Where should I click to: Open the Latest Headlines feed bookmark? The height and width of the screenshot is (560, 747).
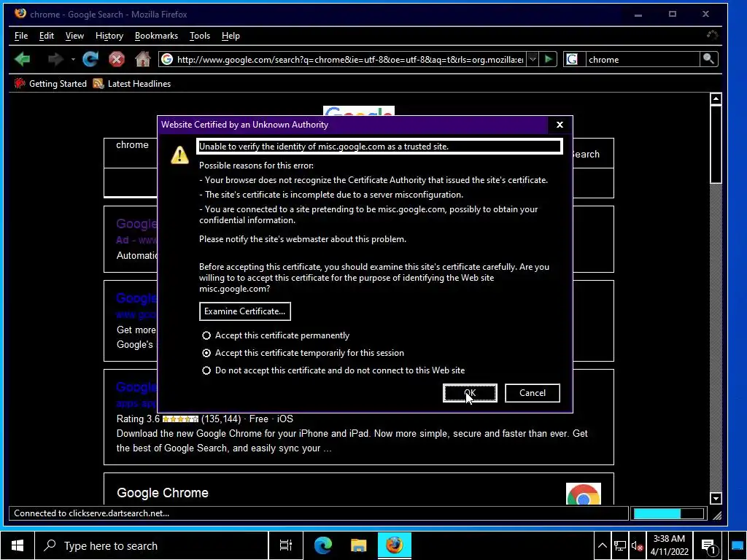(132, 84)
